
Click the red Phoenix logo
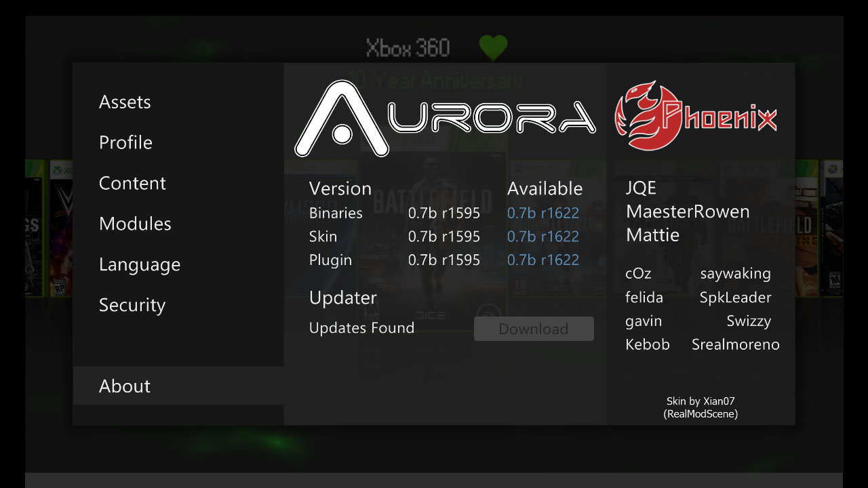[x=696, y=116]
